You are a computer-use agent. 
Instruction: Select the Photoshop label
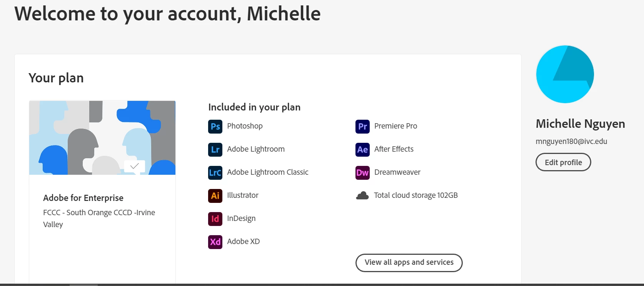[x=245, y=126]
